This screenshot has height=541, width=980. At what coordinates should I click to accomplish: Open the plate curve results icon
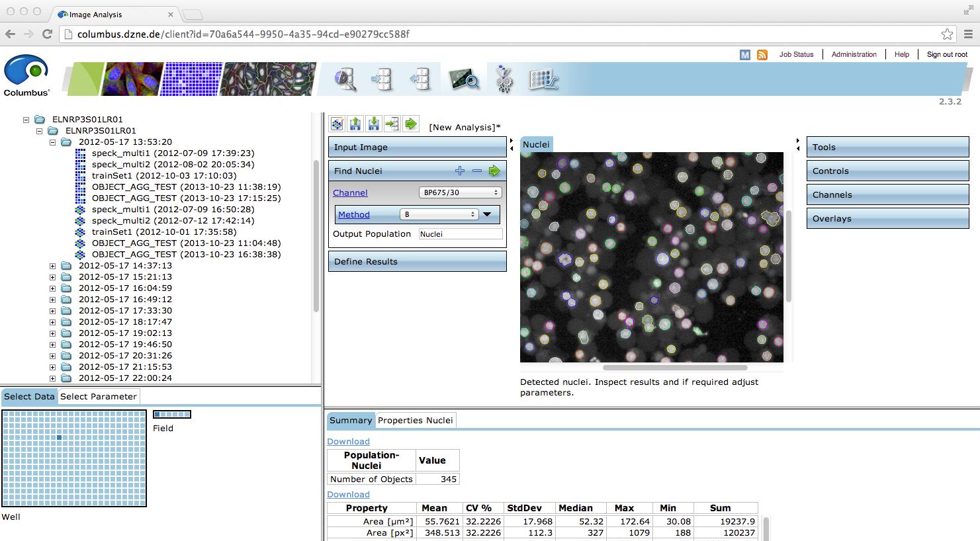[544, 79]
